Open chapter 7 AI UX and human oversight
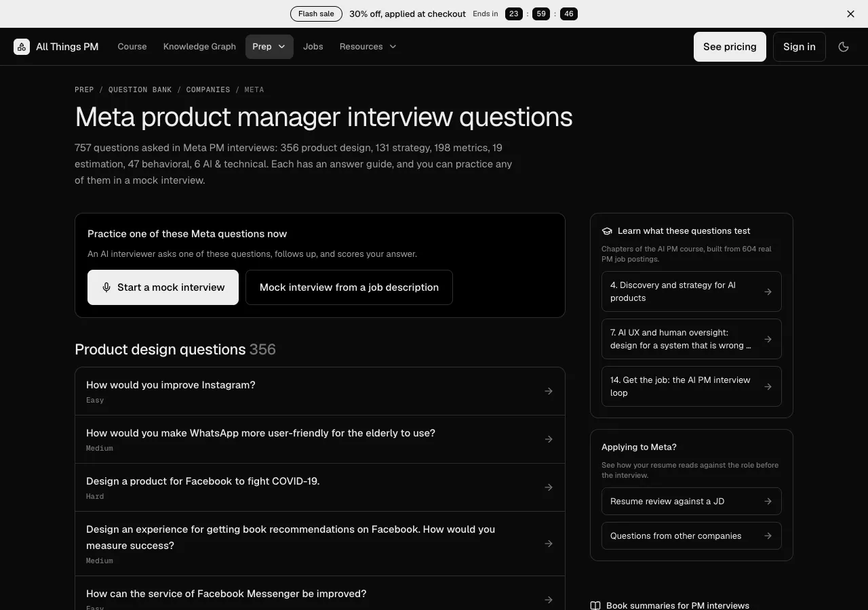The image size is (868, 610). tap(692, 339)
